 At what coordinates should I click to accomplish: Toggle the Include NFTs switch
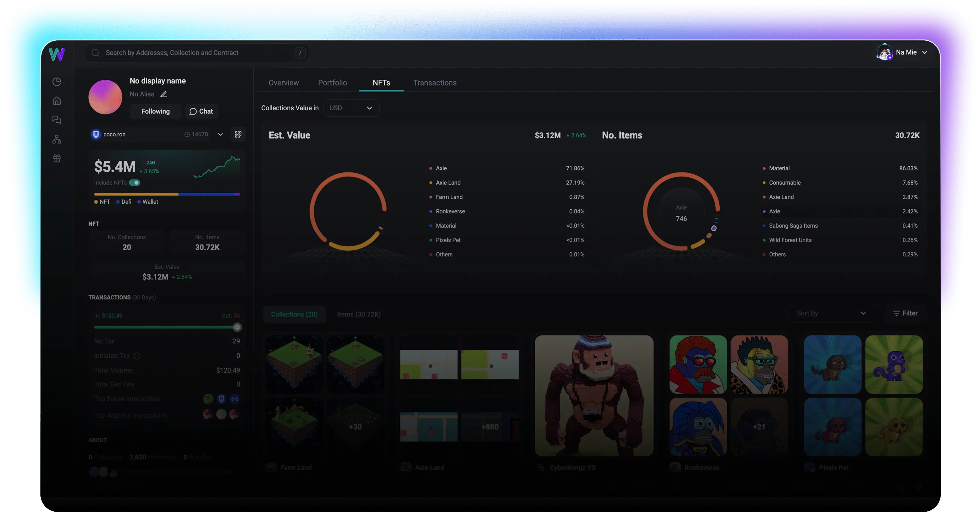pyautogui.click(x=134, y=183)
